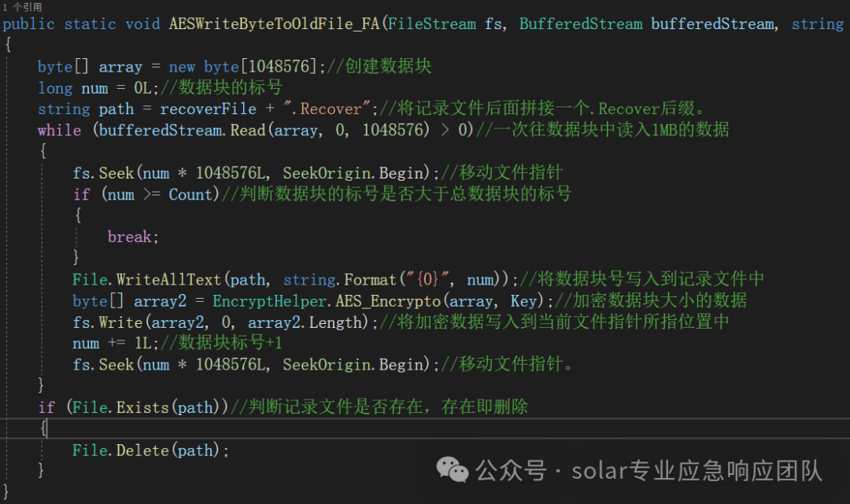
Task: Click the FileStream parameter type
Action: click(x=432, y=24)
